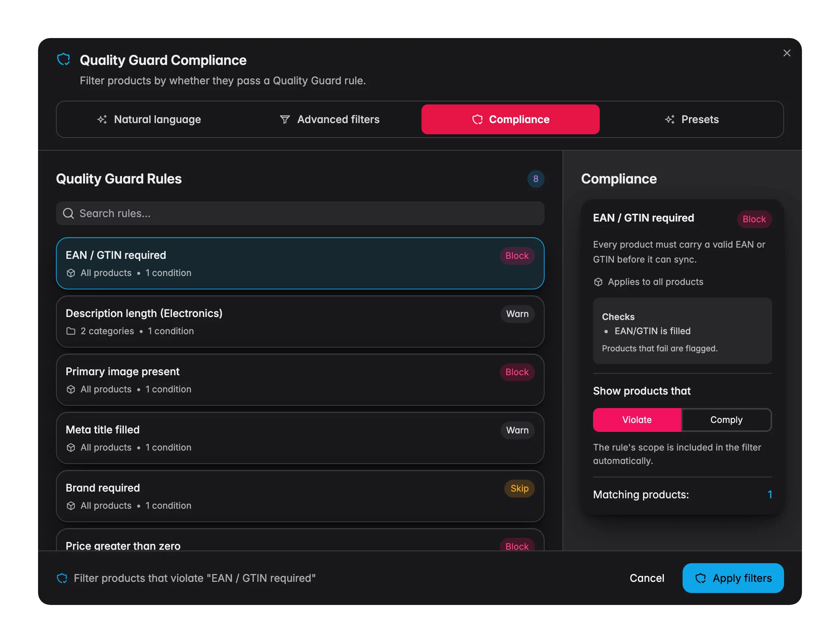The image size is (840, 643).
Task: Open the Compliance tab
Action: (511, 119)
